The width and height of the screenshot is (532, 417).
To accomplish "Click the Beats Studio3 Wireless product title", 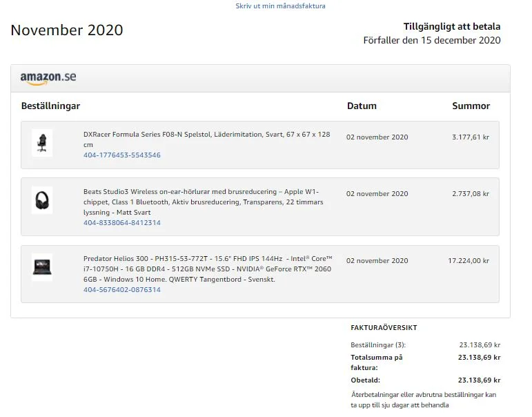I will [204, 202].
